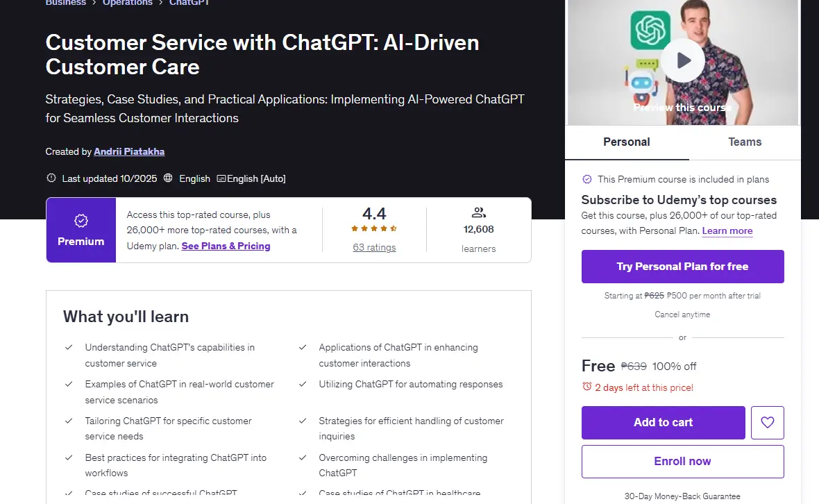819x504 pixels.
Task: Click checkmark beside 'Overcoming challenges in implementing'
Action: pos(303,457)
